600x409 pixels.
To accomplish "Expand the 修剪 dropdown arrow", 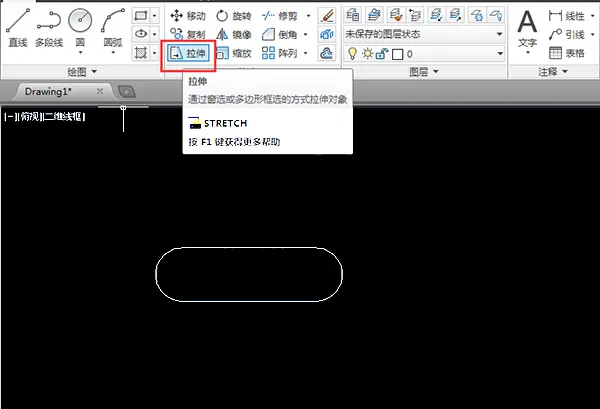I will (308, 16).
